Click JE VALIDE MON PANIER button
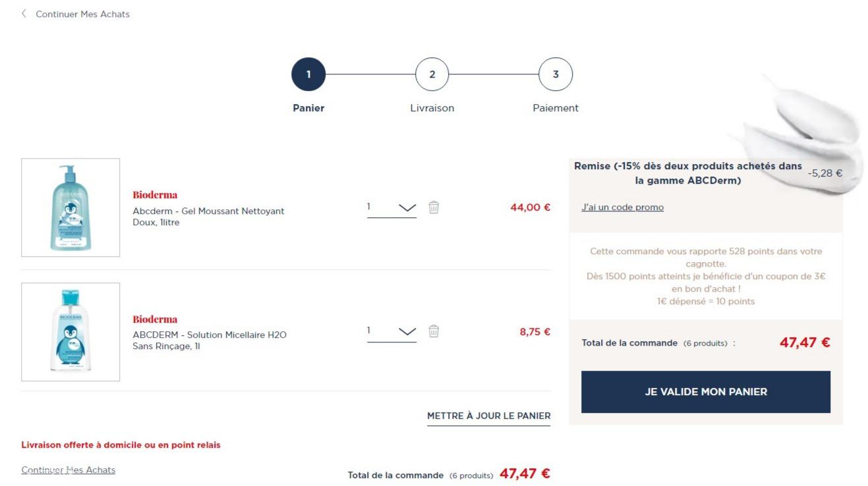Screen dimensions: 868x486 click(x=705, y=392)
